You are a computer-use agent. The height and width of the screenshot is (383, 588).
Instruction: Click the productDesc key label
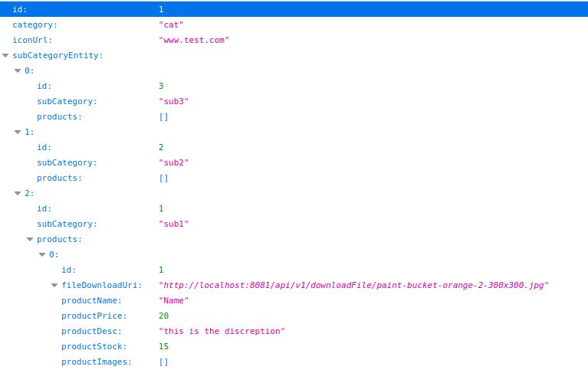pyautogui.click(x=91, y=331)
